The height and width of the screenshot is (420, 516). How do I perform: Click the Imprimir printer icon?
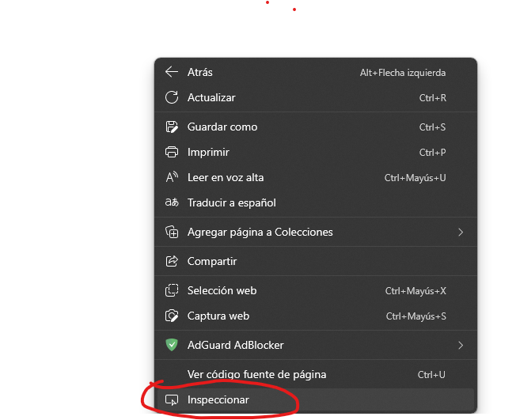[172, 153]
